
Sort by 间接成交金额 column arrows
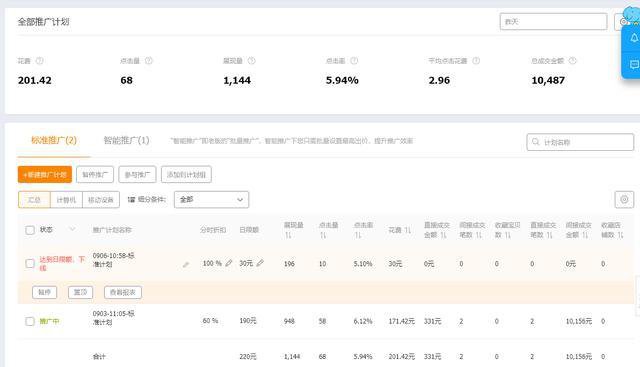point(585,235)
